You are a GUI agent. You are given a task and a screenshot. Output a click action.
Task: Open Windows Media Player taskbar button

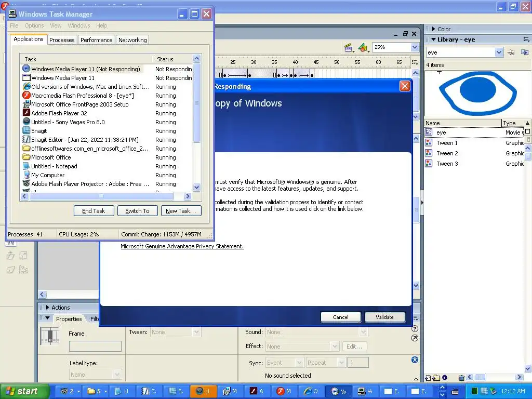coord(340,391)
